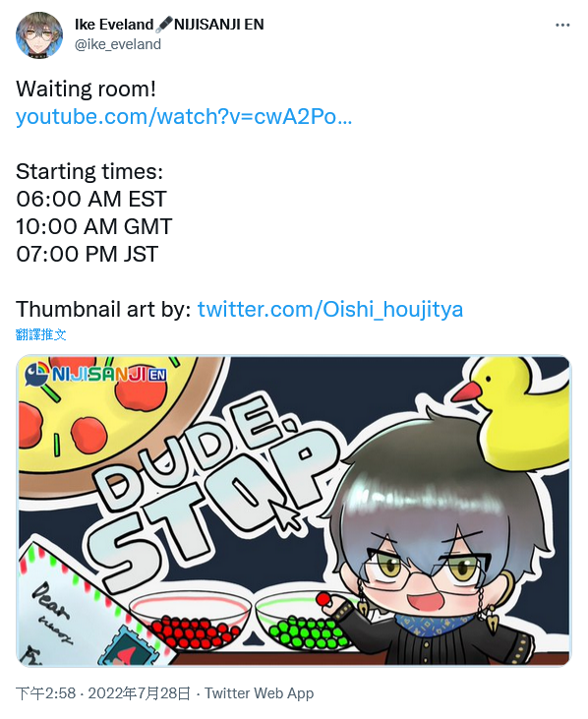The image size is (588, 719).
Task: Click the 翻譯推文 translate tweet link
Action: pos(40,334)
